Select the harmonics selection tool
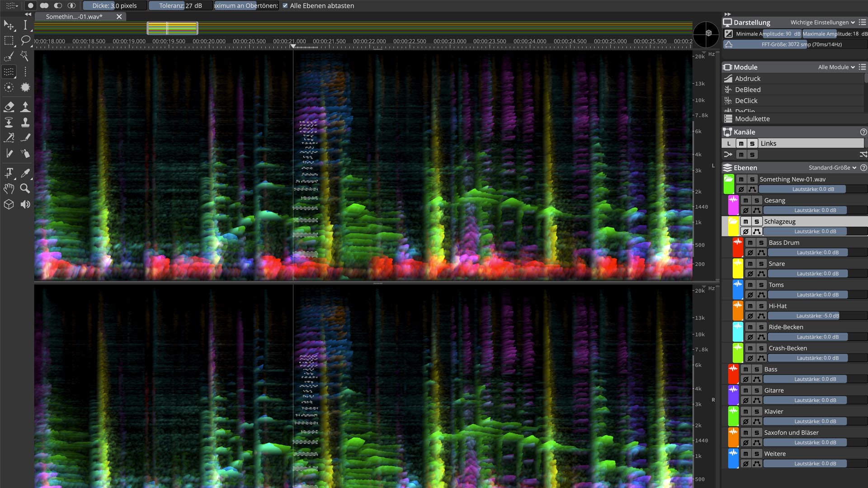This screenshot has width=868, height=488. tap(9, 72)
